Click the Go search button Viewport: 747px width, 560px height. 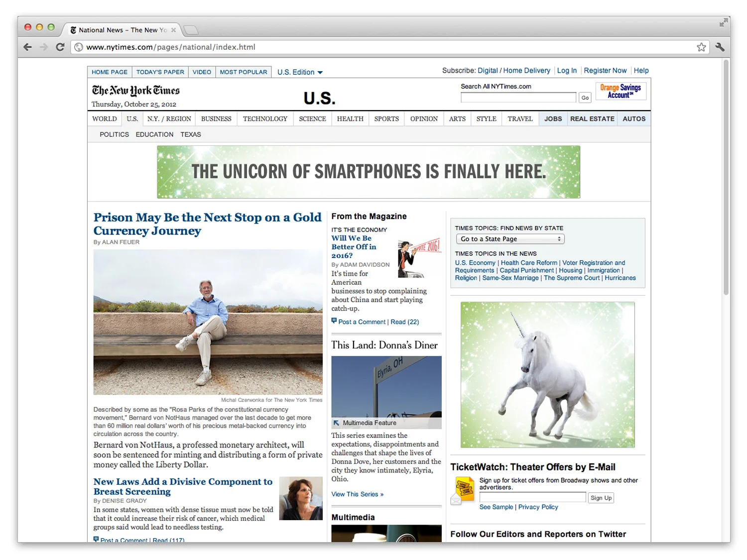pyautogui.click(x=585, y=98)
